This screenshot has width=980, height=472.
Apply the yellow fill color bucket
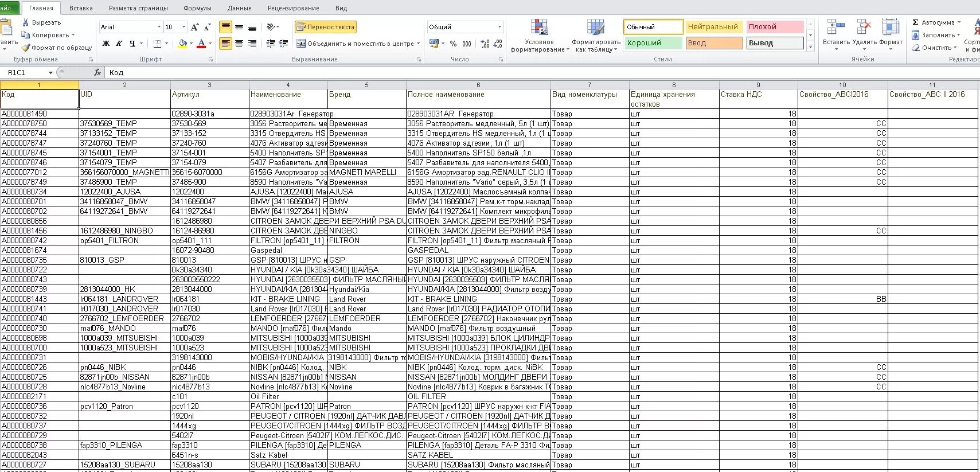coord(182,44)
